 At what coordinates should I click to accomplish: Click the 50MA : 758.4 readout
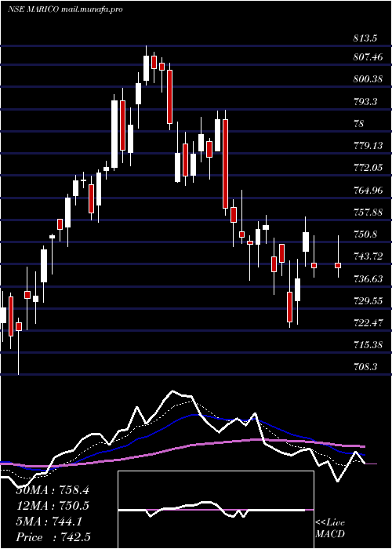53,490
